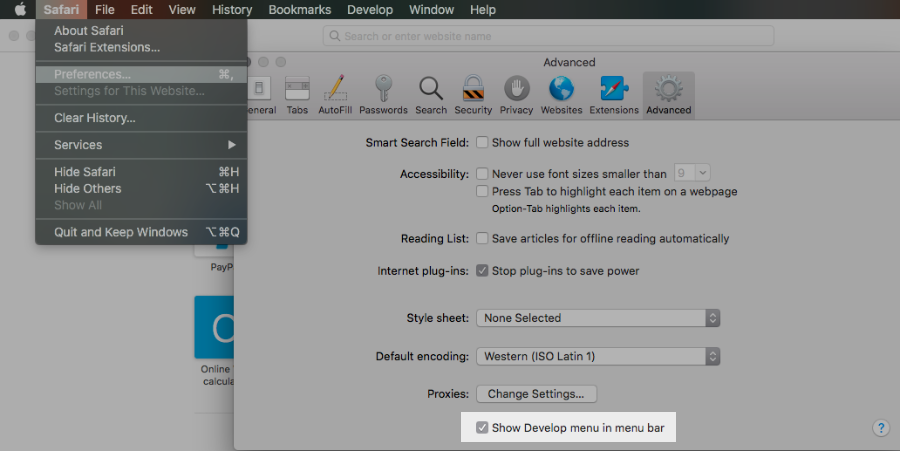Open the minimum font size dropdown
Viewport: 900px width, 451px height.
pyautogui.click(x=692, y=174)
